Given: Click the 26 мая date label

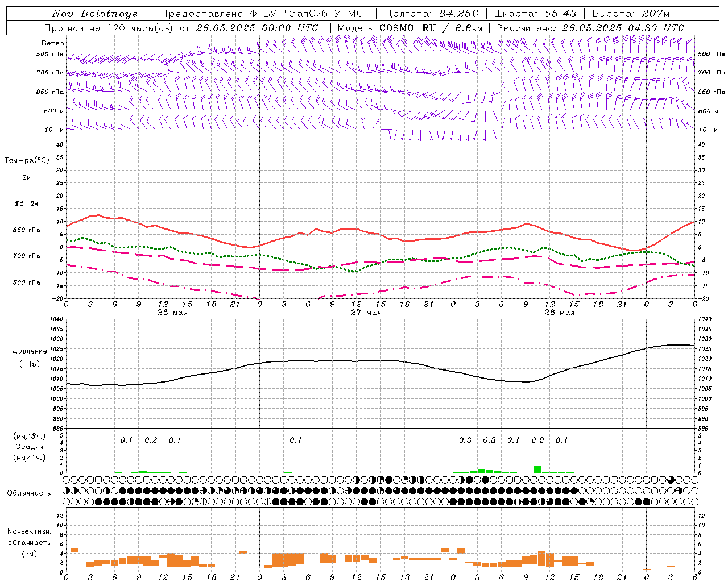Looking at the screenshot, I should (172, 313).
